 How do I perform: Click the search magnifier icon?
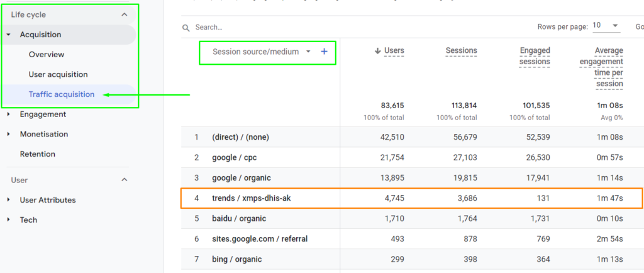click(x=186, y=28)
